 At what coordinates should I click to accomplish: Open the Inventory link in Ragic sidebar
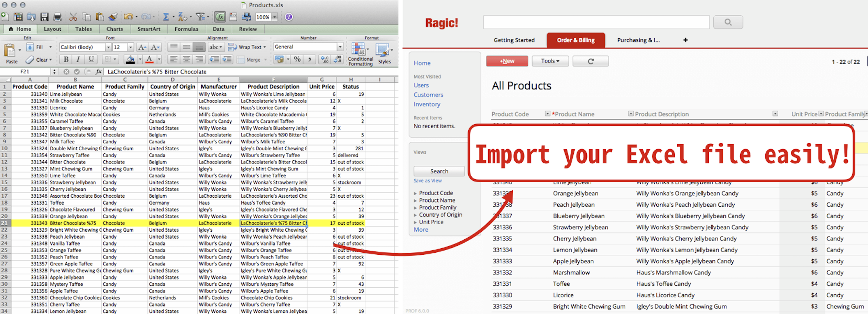(x=427, y=104)
